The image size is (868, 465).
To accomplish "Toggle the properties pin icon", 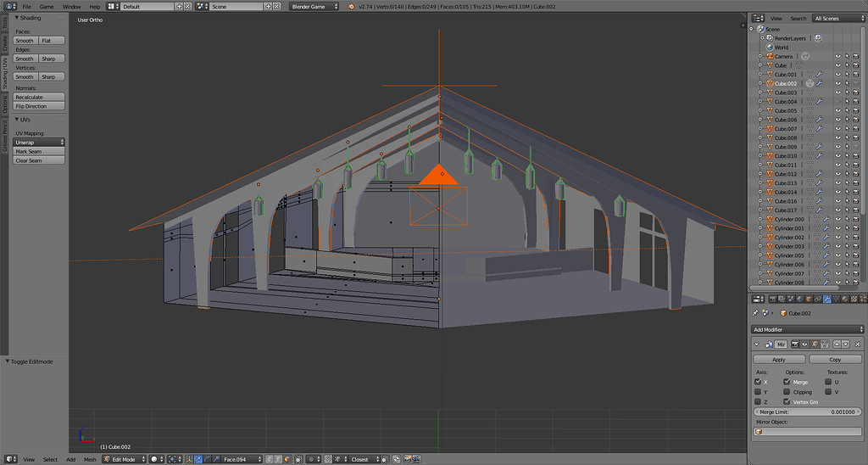I will pos(755,312).
